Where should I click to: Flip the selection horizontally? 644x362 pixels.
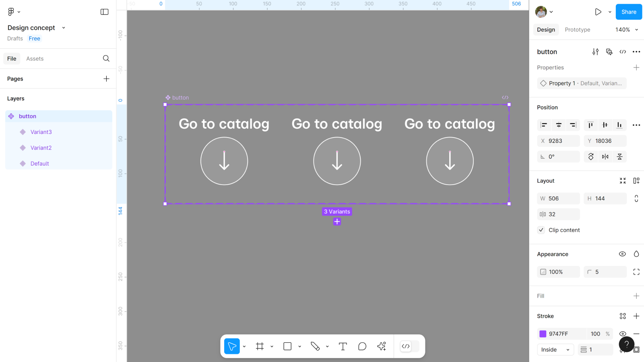click(605, 157)
